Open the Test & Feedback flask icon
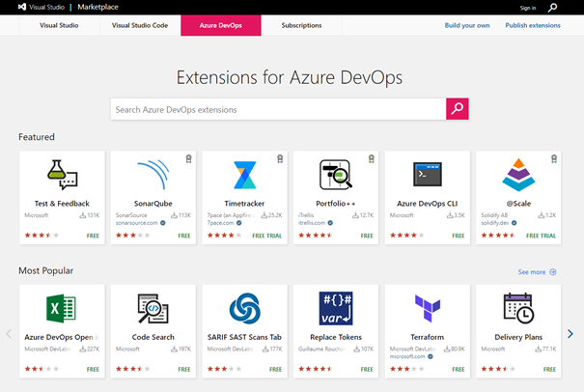 62,175
